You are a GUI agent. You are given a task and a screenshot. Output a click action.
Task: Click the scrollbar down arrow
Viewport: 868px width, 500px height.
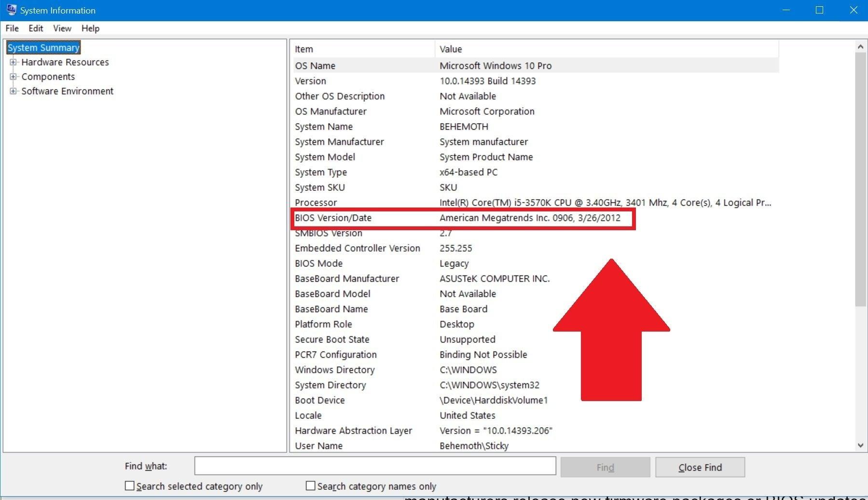pyautogui.click(x=860, y=445)
